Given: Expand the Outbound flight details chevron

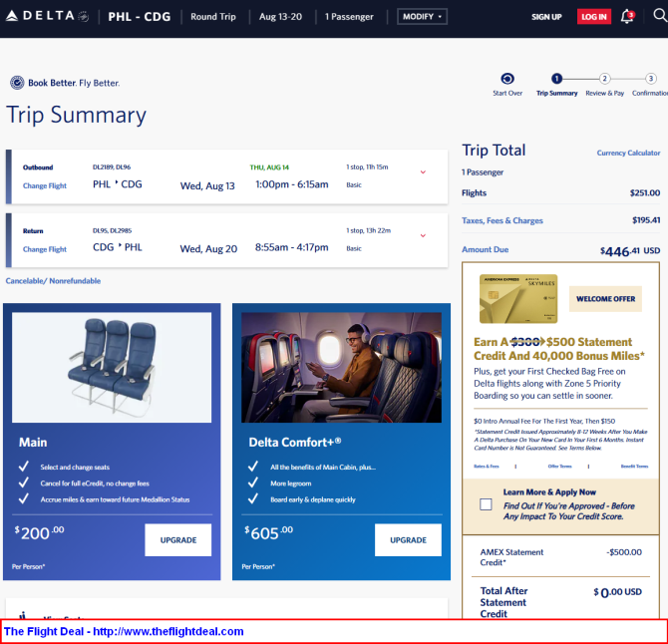Looking at the screenshot, I should click(x=423, y=172).
